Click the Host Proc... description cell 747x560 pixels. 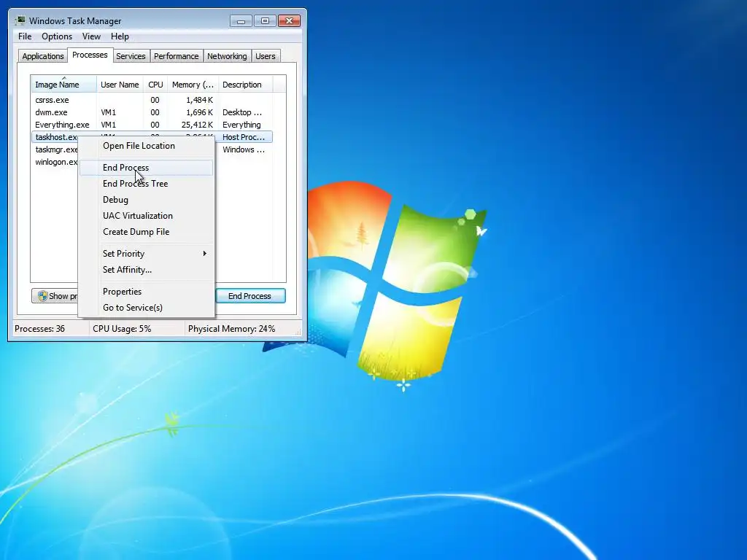[x=244, y=137]
